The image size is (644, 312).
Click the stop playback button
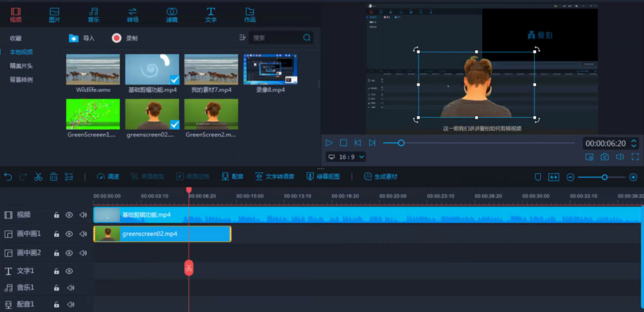point(343,143)
